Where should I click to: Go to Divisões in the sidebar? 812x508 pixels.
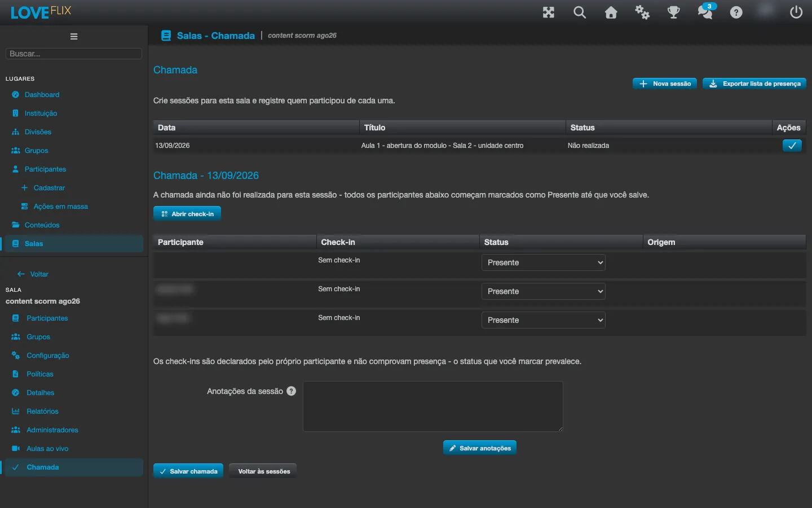pos(38,132)
